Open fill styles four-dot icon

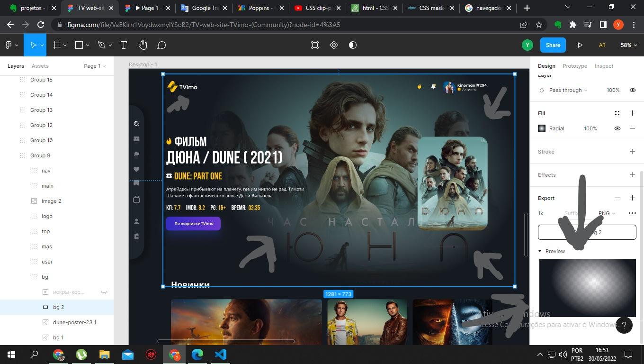[x=617, y=113]
